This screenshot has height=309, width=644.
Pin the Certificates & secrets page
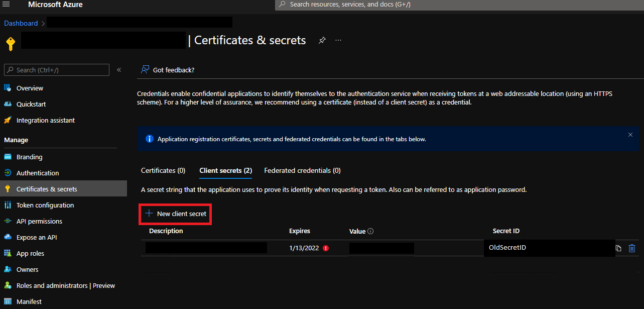pyautogui.click(x=322, y=40)
